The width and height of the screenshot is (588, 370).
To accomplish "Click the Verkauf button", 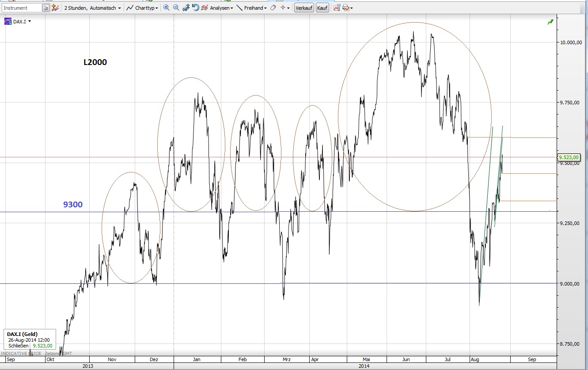I will pos(303,8).
